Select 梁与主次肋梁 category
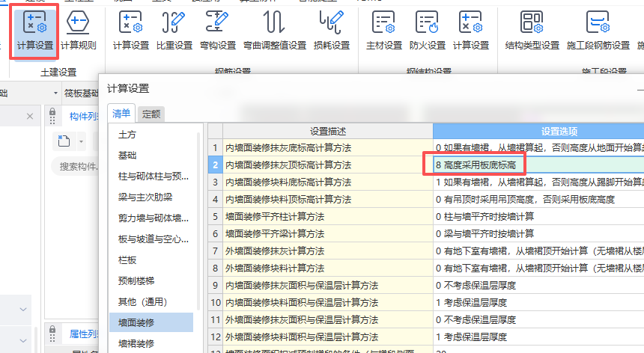The height and width of the screenshot is (353, 644). tap(145, 197)
